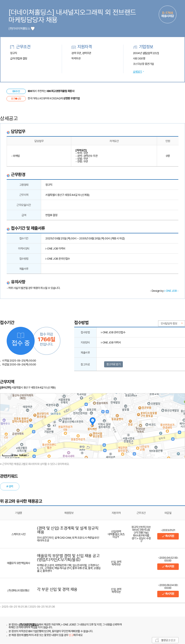Click the 1766일 remaining days text
The width and height of the screenshot is (185, 644).
46,339
